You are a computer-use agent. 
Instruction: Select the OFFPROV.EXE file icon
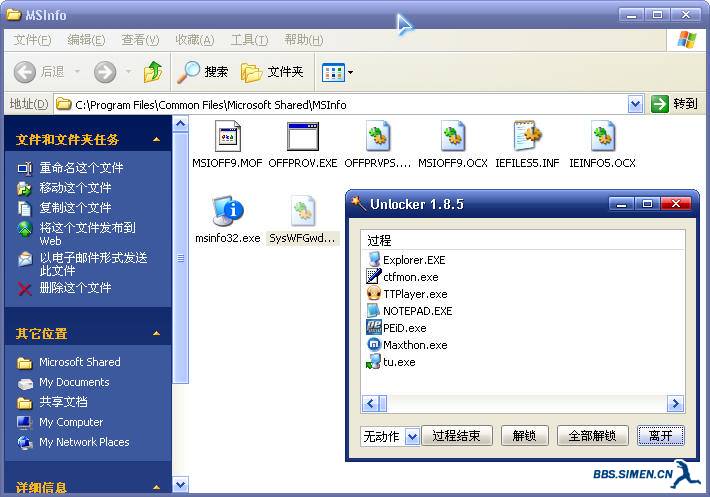303,136
